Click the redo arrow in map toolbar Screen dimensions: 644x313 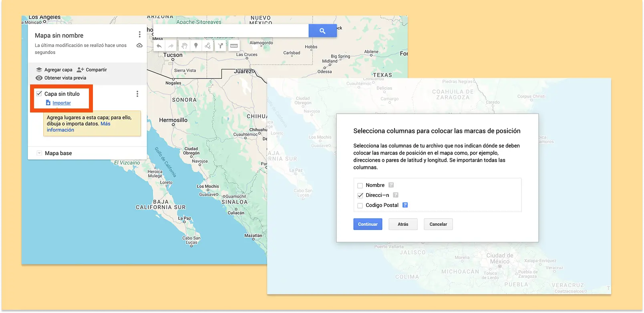[x=171, y=46]
